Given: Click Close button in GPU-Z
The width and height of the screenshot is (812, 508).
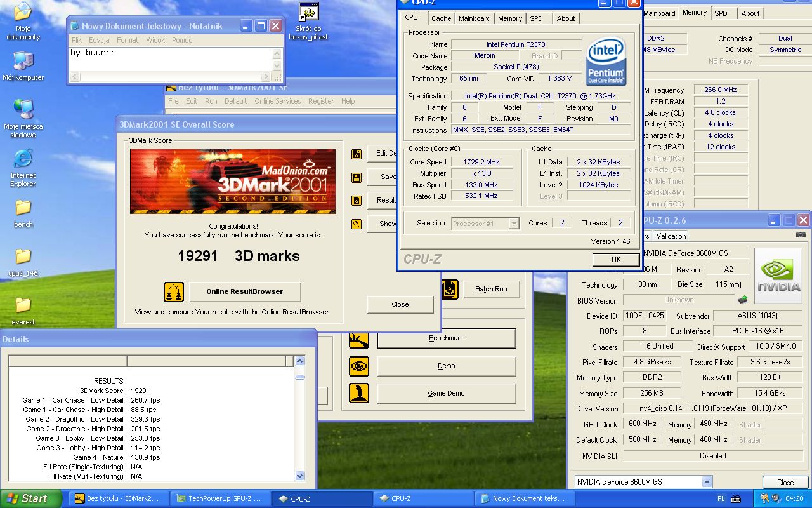Looking at the screenshot, I should coord(785,482).
